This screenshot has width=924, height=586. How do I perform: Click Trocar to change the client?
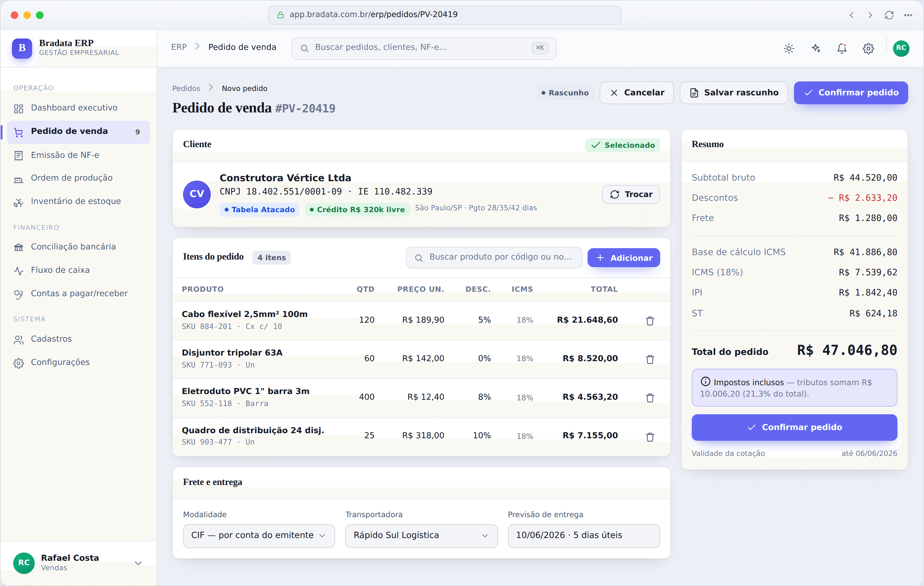click(631, 194)
